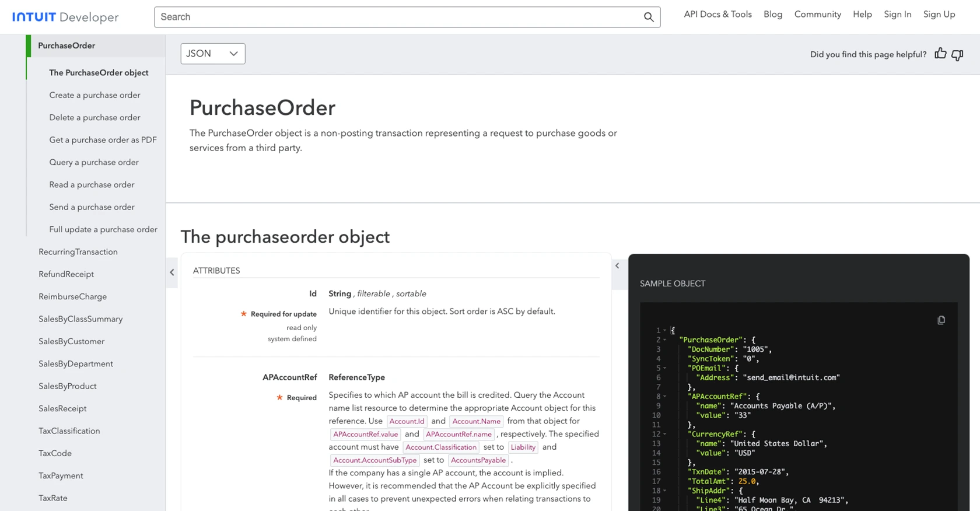The height and width of the screenshot is (511, 980).
Task: Click the SAMPLE OBJECT heading
Action: tap(673, 283)
